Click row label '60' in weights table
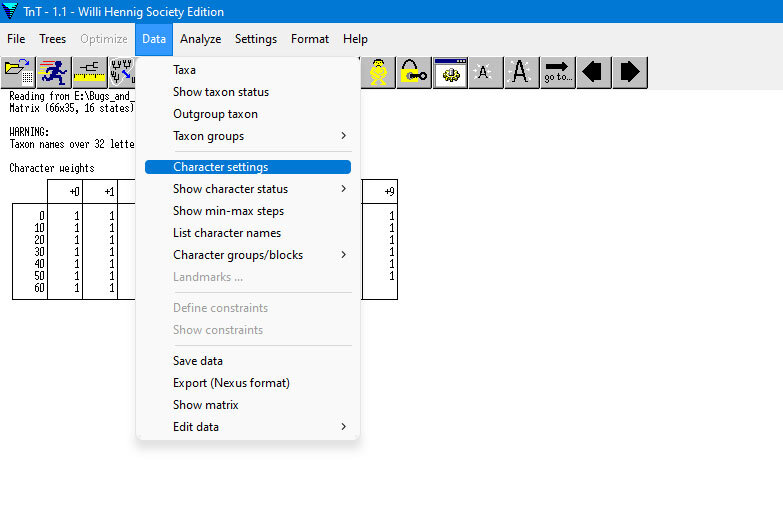This screenshot has height=531, width=783. (x=39, y=288)
